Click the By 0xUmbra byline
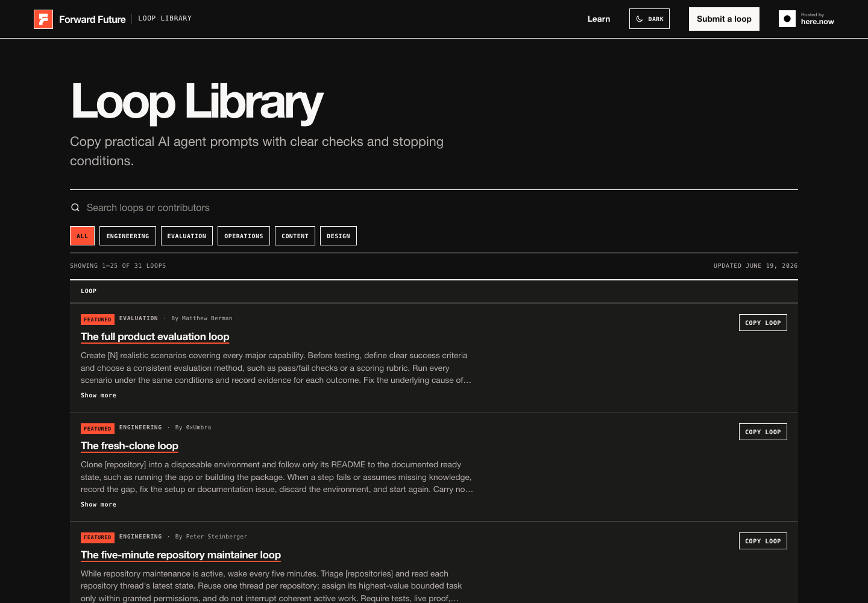868x603 pixels. (193, 428)
